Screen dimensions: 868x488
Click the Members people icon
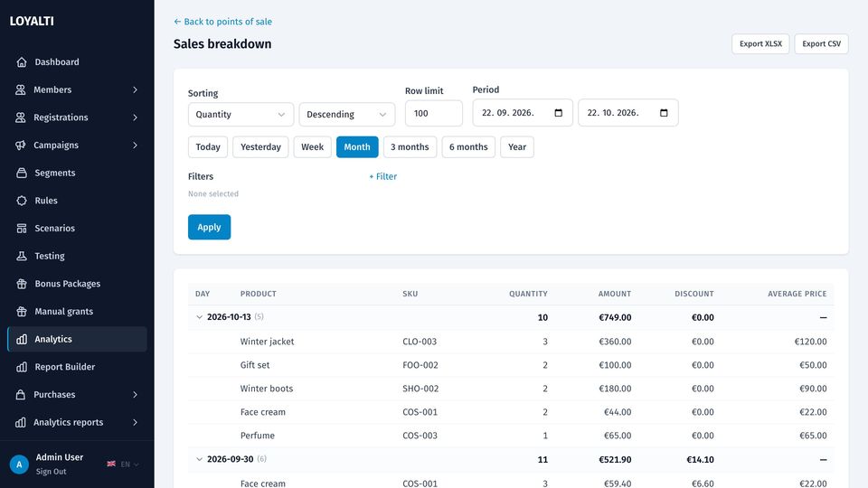coord(21,89)
